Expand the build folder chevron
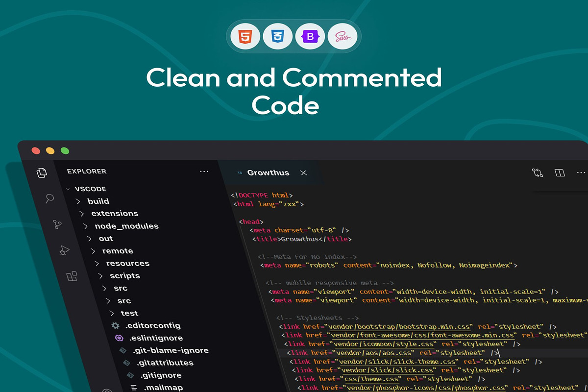 (78, 201)
